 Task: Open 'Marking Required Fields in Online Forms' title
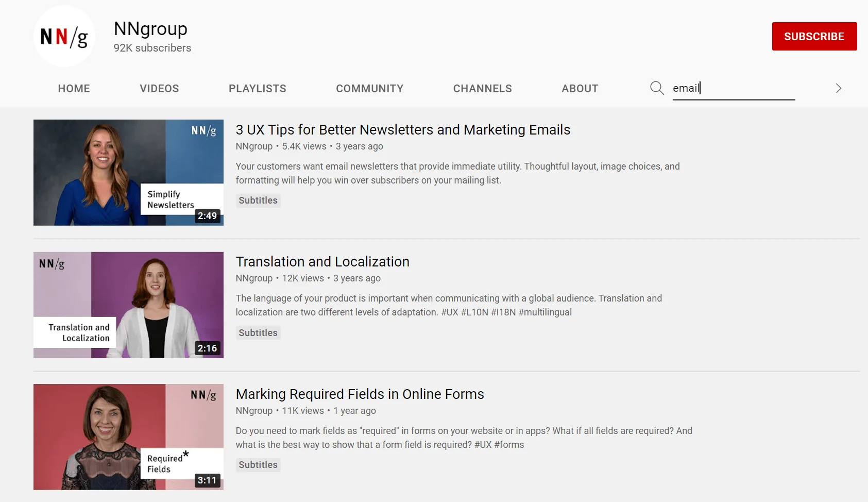[x=360, y=394]
